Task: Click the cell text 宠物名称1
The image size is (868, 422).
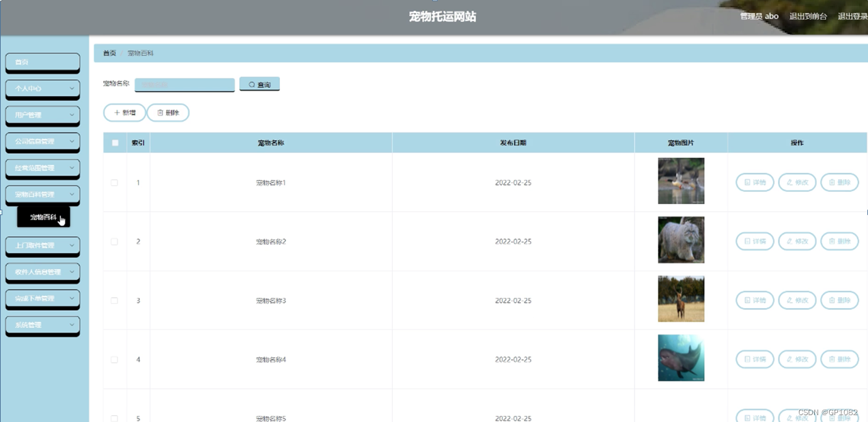Action: point(271,183)
